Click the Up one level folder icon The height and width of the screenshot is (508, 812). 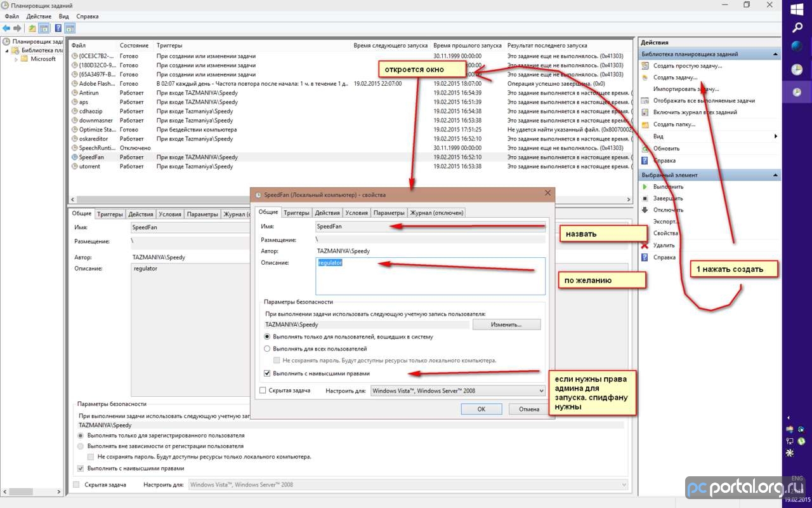pyautogui.click(x=32, y=28)
